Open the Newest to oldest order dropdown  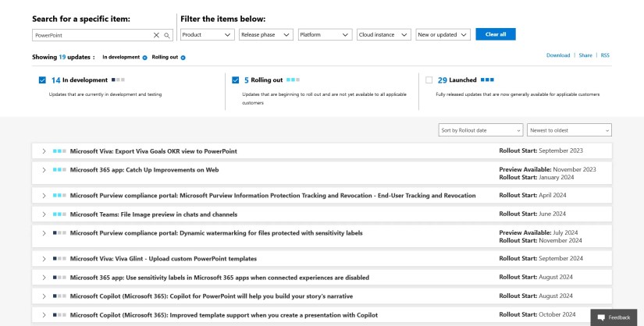coord(569,130)
